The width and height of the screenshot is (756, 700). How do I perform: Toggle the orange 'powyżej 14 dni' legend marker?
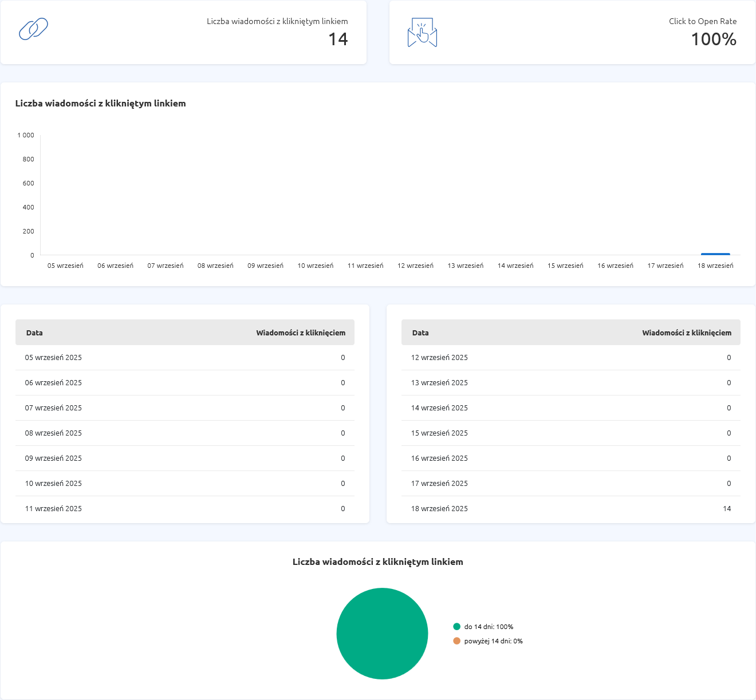(456, 641)
